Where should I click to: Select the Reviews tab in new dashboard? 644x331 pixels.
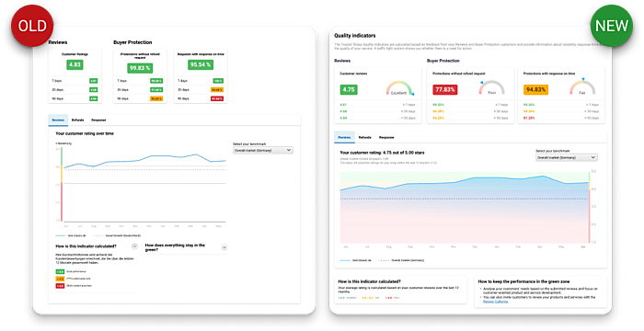click(344, 137)
